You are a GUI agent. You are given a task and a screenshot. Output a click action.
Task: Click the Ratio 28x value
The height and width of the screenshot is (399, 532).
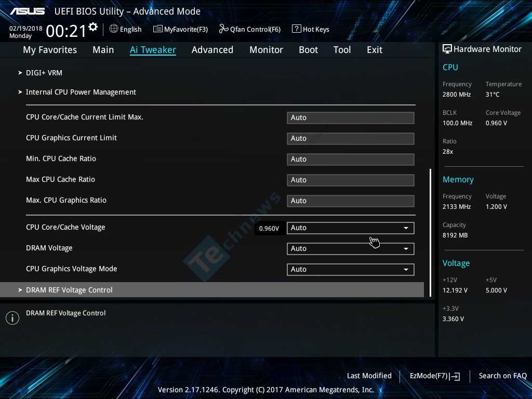[448, 151]
